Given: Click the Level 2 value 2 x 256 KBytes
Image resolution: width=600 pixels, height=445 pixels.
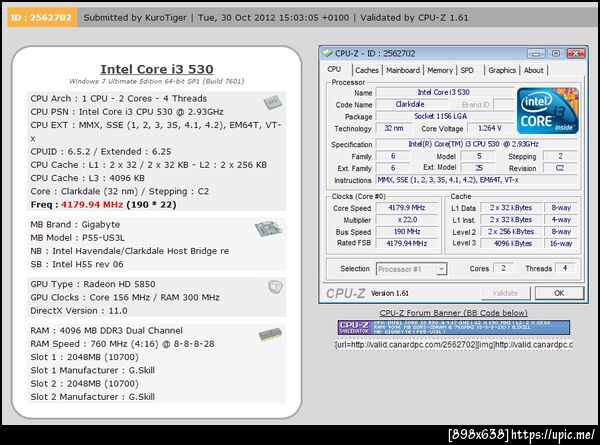Looking at the screenshot, I should (511, 231).
